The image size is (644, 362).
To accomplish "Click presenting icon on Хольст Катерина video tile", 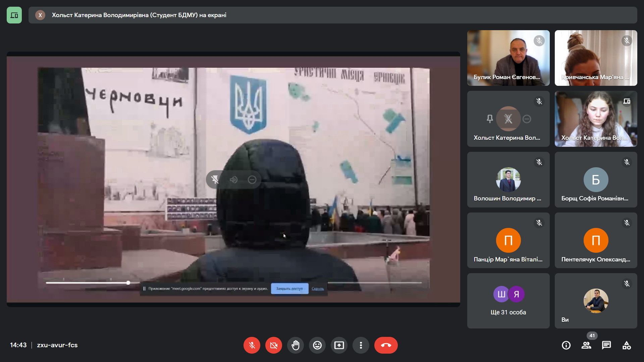I will pyautogui.click(x=627, y=101).
